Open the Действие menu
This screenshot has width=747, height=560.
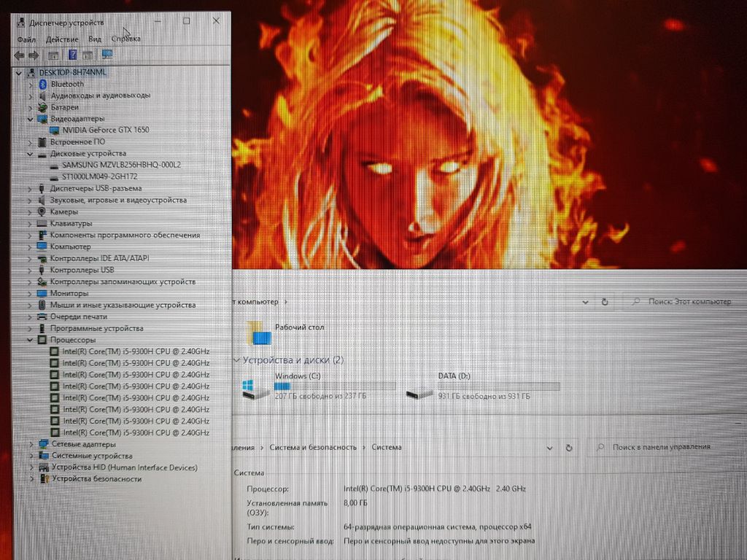62,39
